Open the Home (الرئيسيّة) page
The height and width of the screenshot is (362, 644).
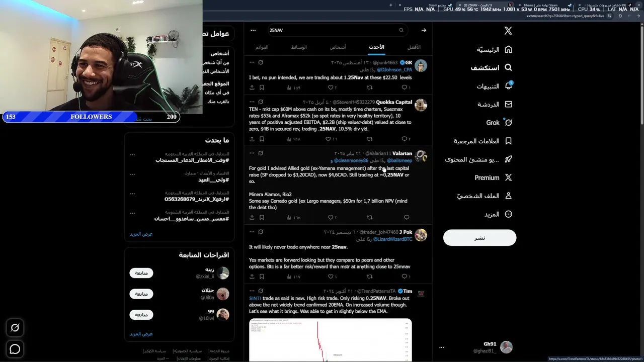pyautogui.click(x=495, y=49)
